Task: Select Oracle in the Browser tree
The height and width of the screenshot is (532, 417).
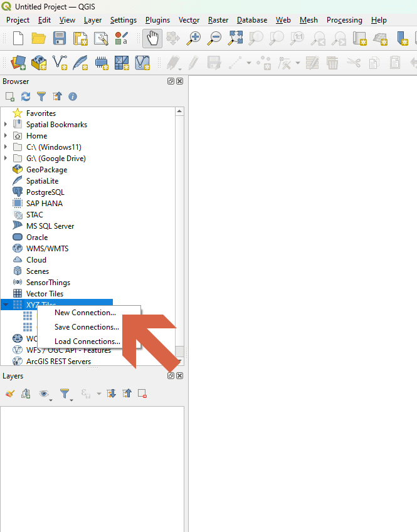Action: [x=37, y=237]
